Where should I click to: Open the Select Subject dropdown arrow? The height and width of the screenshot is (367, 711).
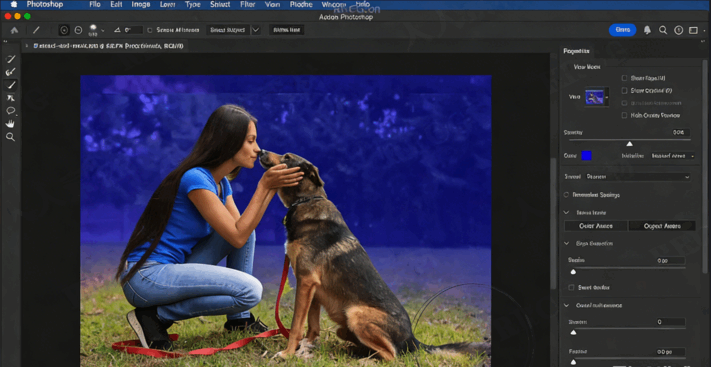256,30
